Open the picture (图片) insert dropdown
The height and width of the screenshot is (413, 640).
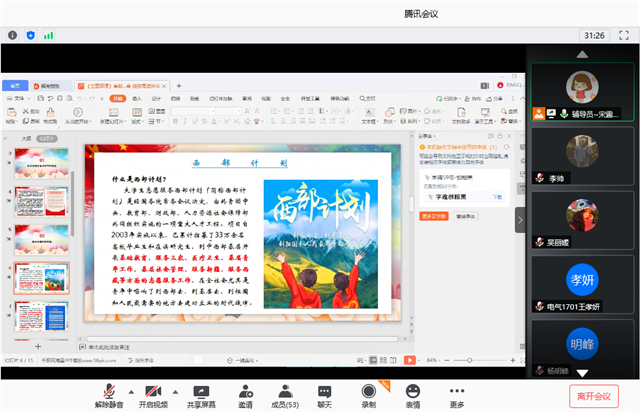[410, 111]
